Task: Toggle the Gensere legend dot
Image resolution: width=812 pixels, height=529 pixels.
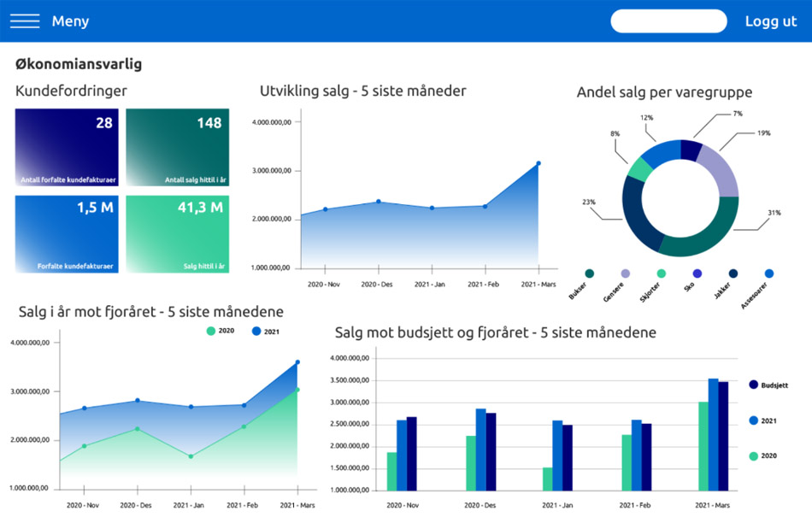Action: point(626,273)
